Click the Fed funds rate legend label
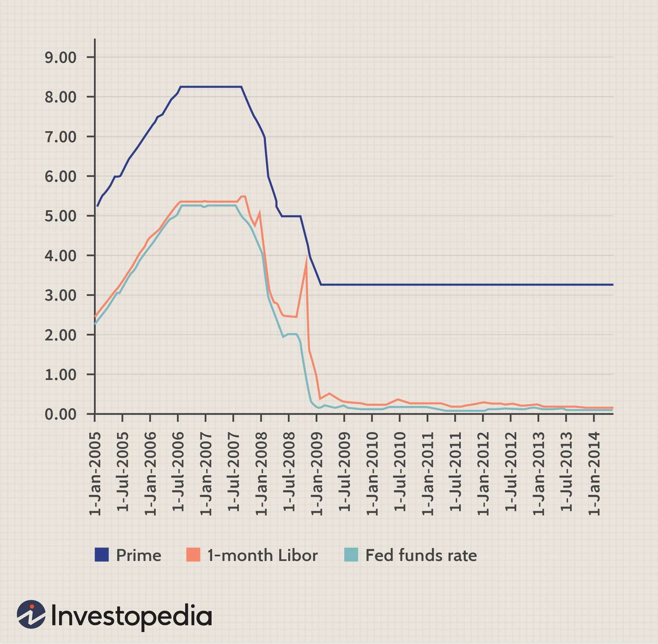This screenshot has width=658, height=644. coord(421,555)
